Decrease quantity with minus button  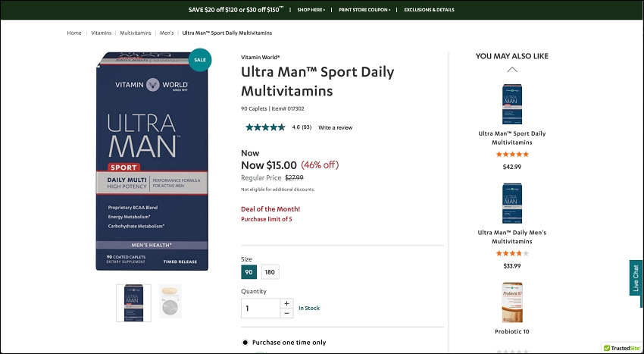(286, 313)
